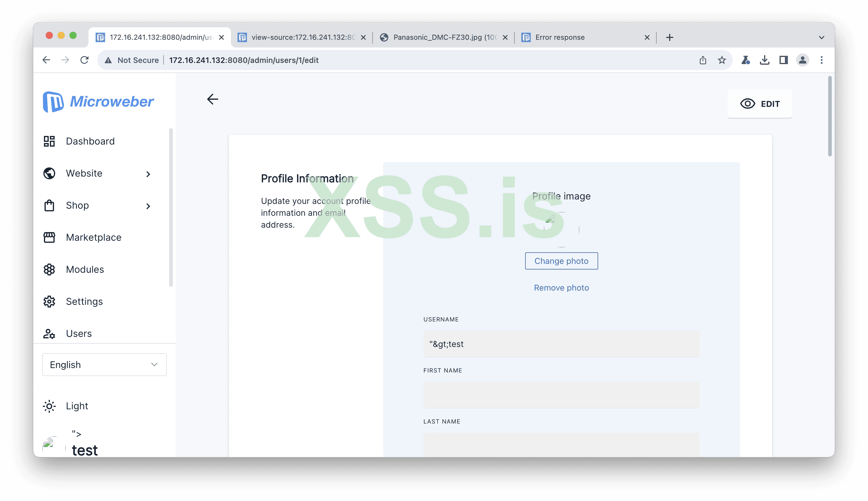868x501 pixels.
Task: Open the Marketplace sidebar item
Action: tap(93, 237)
